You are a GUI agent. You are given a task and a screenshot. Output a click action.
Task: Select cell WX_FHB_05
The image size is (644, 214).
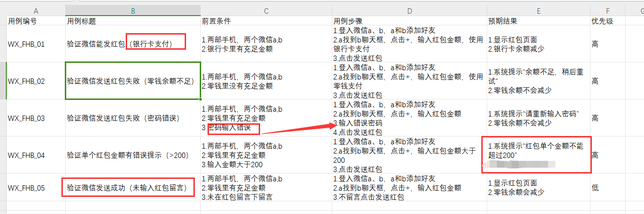(x=36, y=188)
